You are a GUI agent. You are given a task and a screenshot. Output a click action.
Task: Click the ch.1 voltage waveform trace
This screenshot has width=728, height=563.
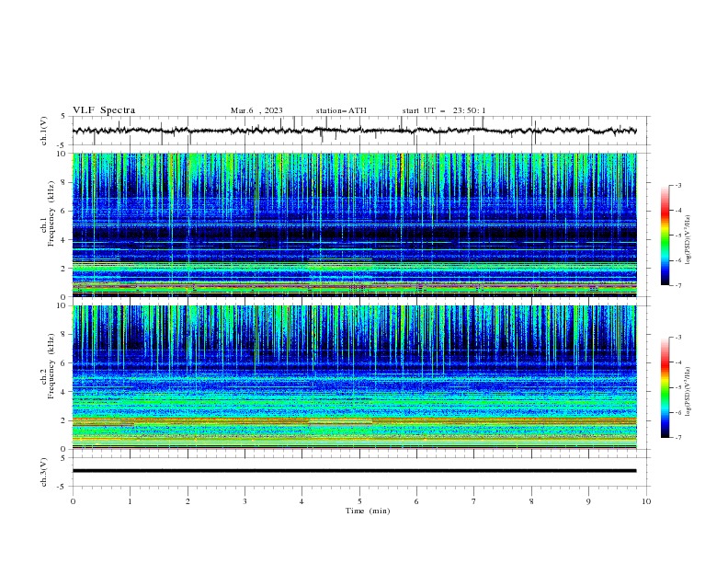[354, 131]
